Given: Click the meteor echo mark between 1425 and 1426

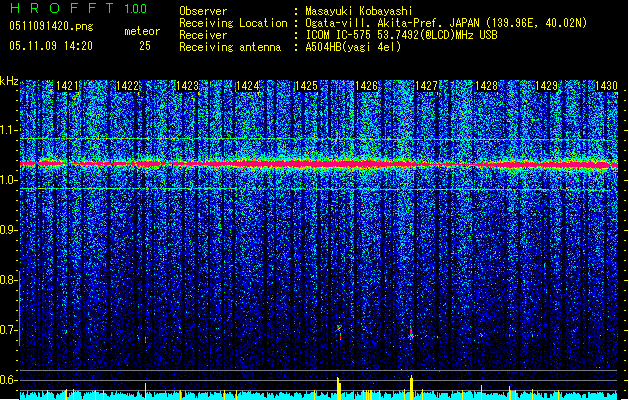Looking at the screenshot, I should [x=339, y=332].
